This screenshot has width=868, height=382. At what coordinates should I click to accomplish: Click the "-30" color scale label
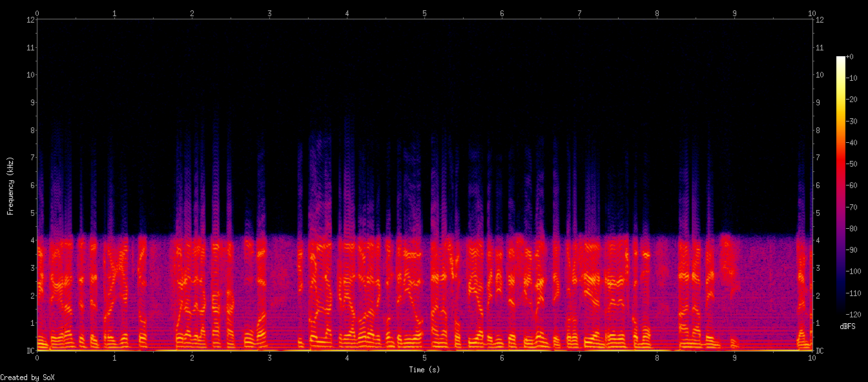[851, 122]
